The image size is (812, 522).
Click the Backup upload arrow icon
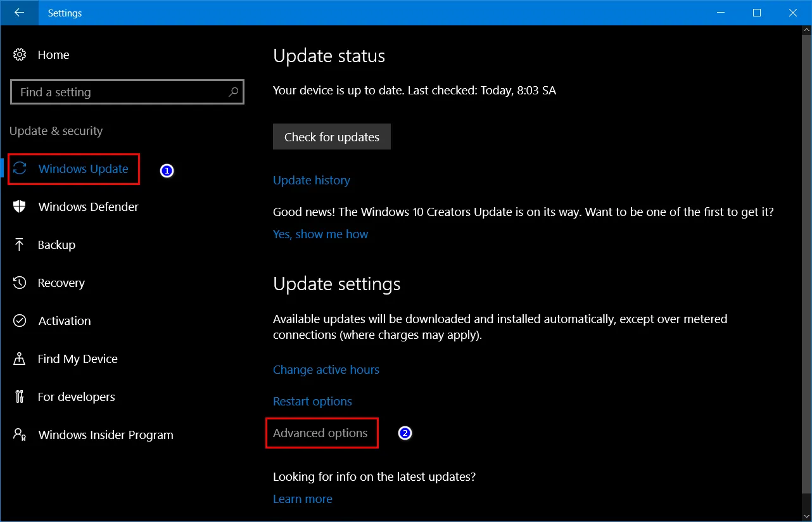click(20, 245)
